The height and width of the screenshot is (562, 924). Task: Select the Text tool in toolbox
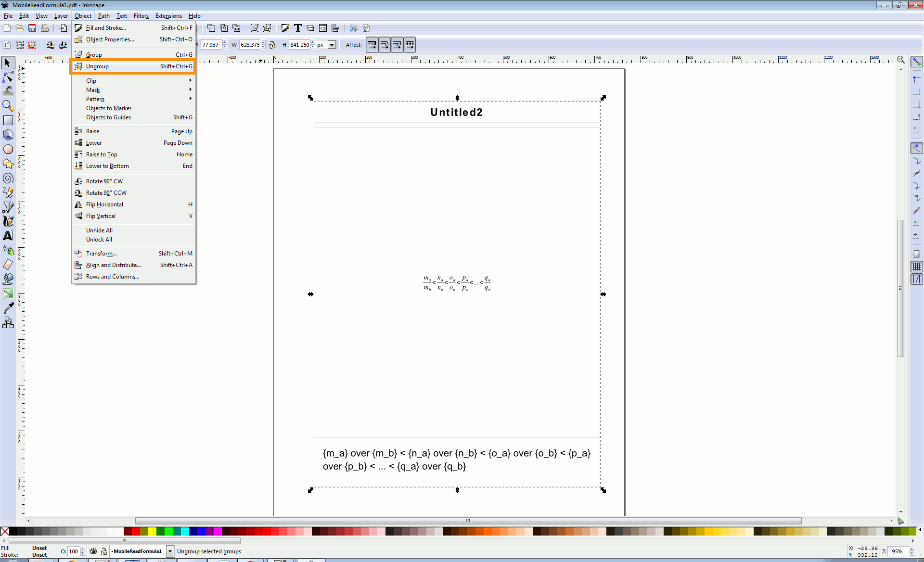(8, 236)
